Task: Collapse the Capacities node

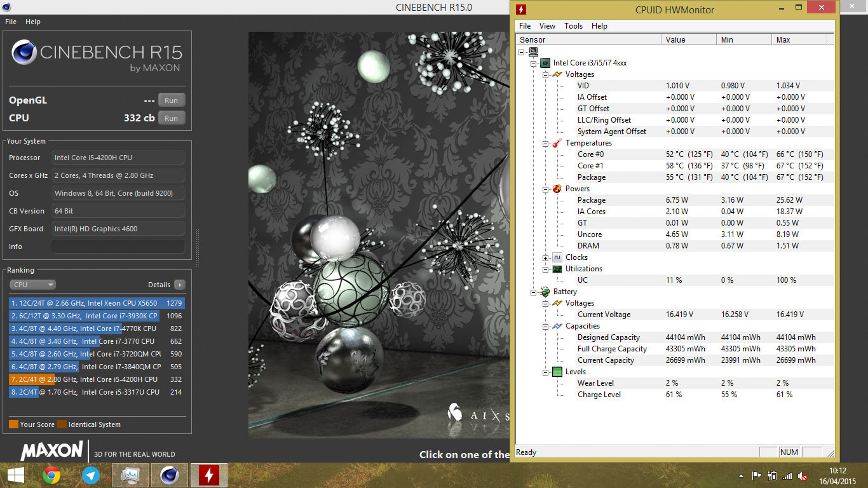Action: (x=545, y=326)
